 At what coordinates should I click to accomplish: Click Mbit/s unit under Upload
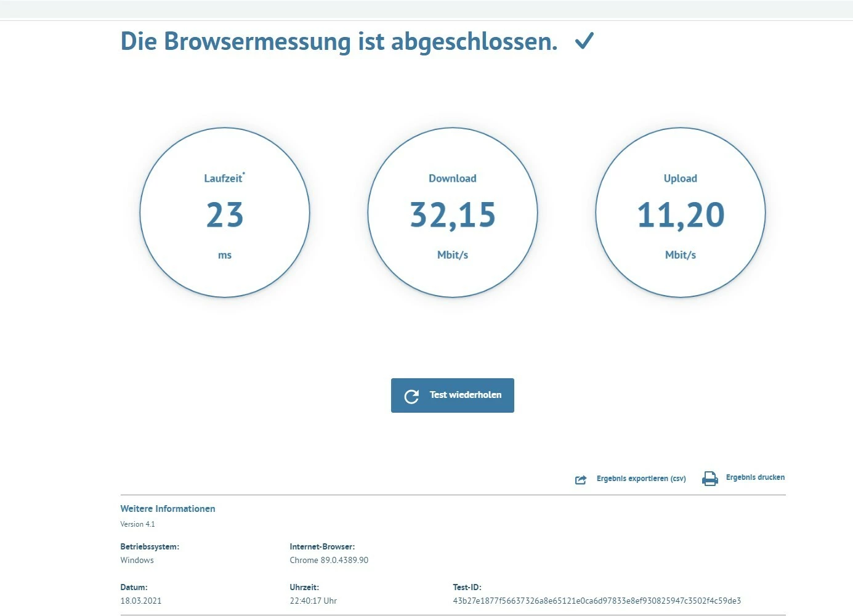pos(681,255)
